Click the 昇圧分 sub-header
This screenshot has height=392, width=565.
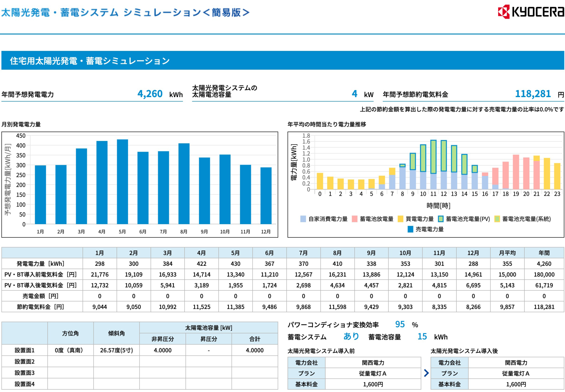point(209,339)
